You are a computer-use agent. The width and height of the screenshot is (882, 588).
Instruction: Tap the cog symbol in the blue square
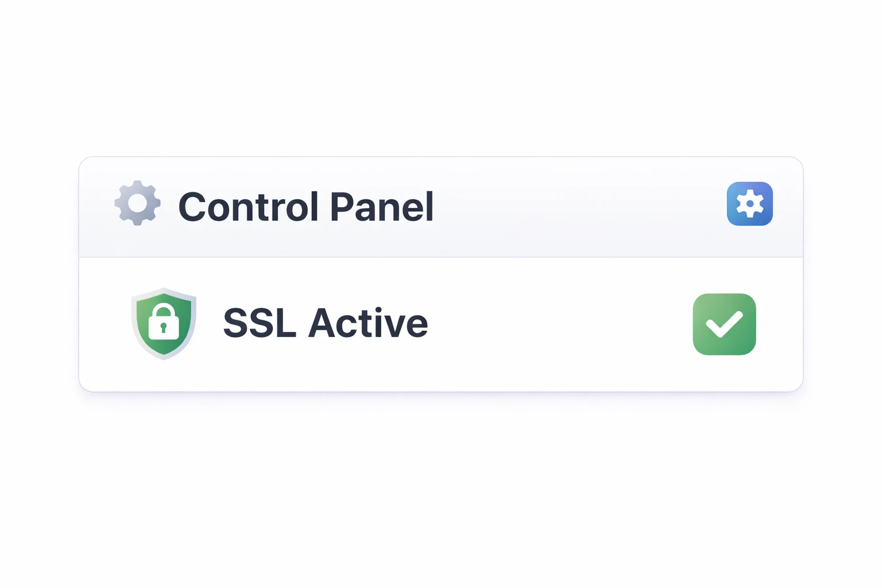point(749,204)
